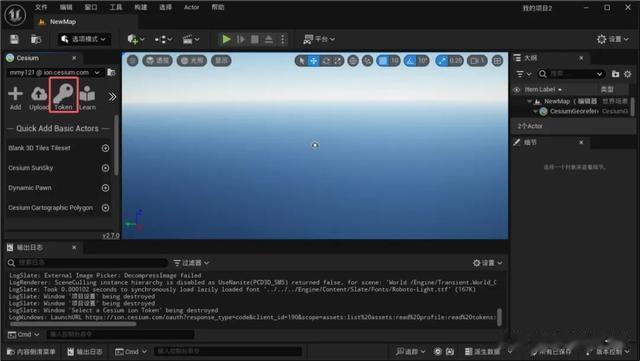This screenshot has width=640, height=361.
Task: Choose the Rotate tool in viewport
Action: [326, 61]
